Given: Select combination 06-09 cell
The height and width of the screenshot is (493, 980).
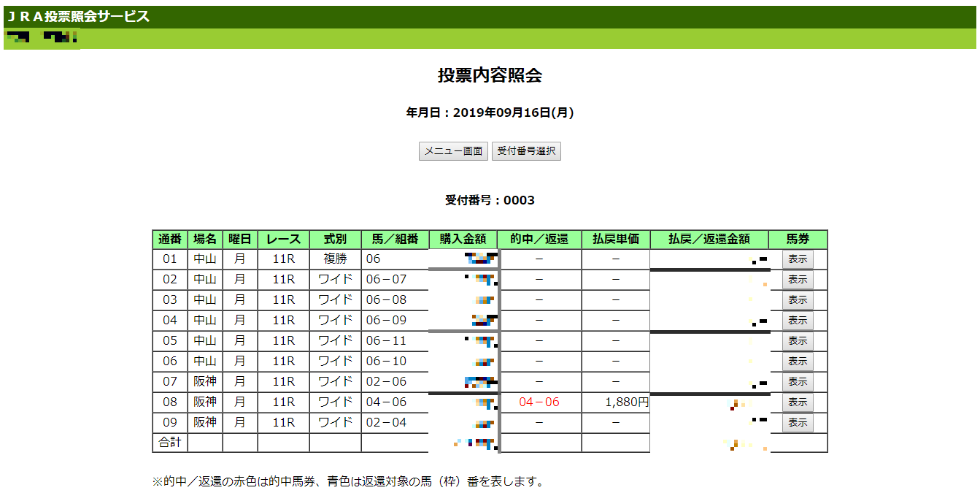Looking at the screenshot, I should click(396, 320).
